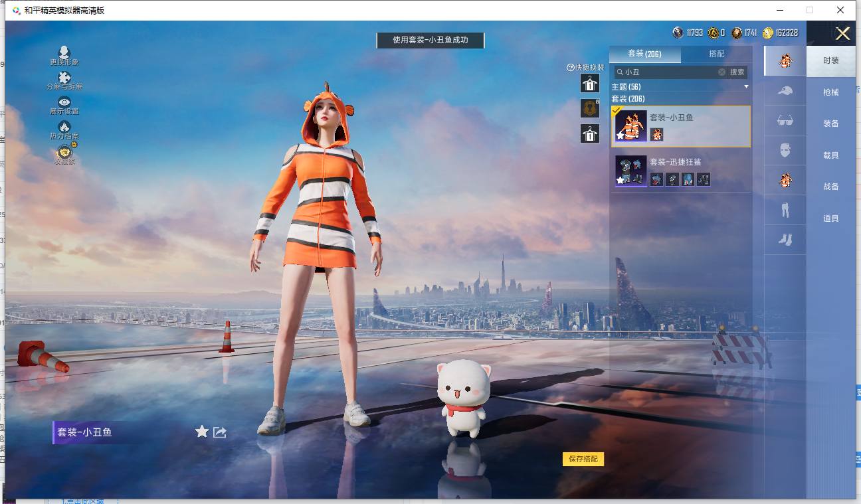Open the 载具 side tab
Screen dimensions: 861x504
pyautogui.click(x=831, y=155)
